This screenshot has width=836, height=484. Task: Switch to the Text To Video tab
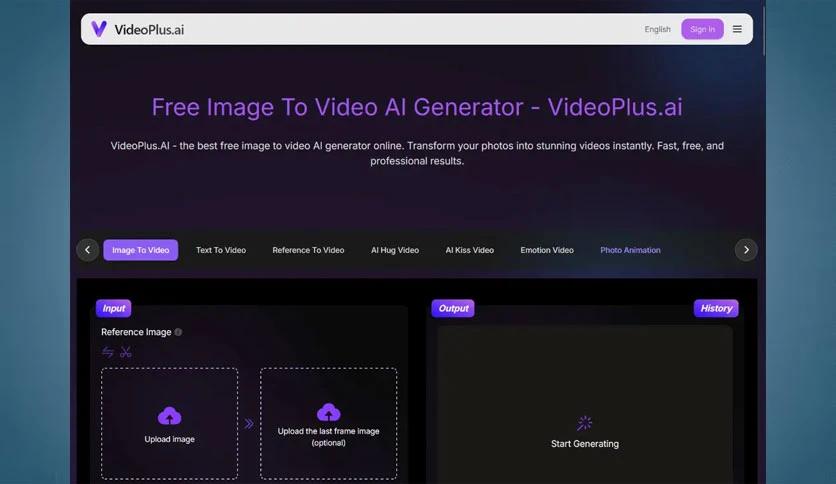point(221,250)
